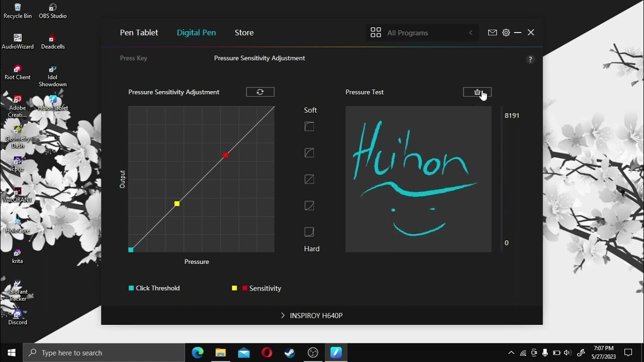Open the mail message icon

pyautogui.click(x=493, y=33)
